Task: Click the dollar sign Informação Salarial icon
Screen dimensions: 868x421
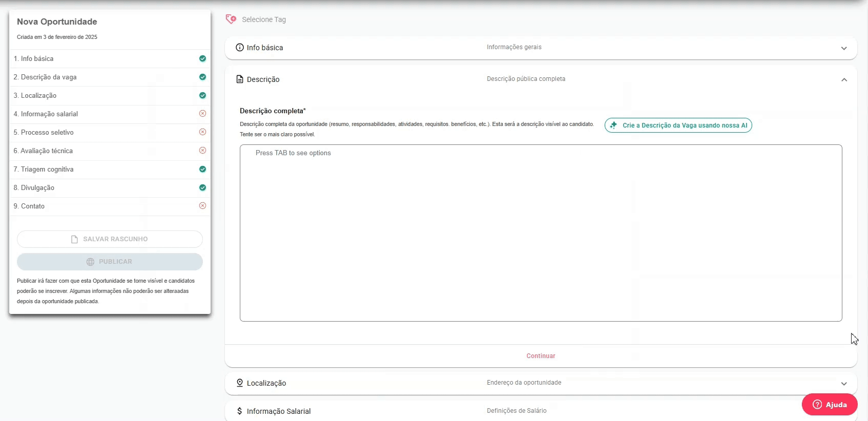Action: 239,411
